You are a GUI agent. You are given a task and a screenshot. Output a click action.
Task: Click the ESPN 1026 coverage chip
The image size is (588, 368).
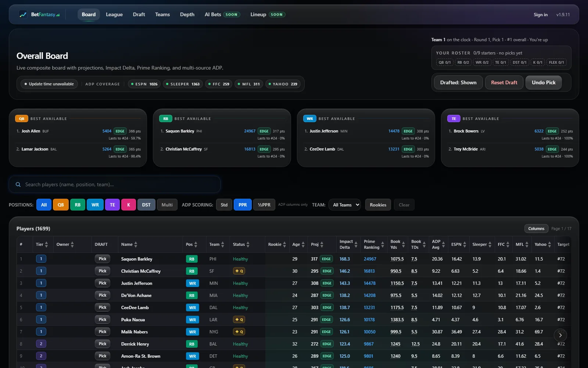(144, 84)
